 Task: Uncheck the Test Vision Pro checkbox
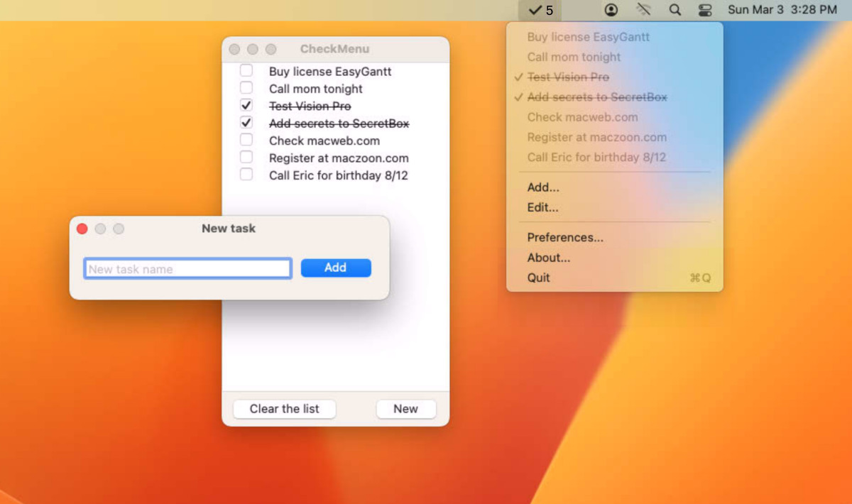246,105
